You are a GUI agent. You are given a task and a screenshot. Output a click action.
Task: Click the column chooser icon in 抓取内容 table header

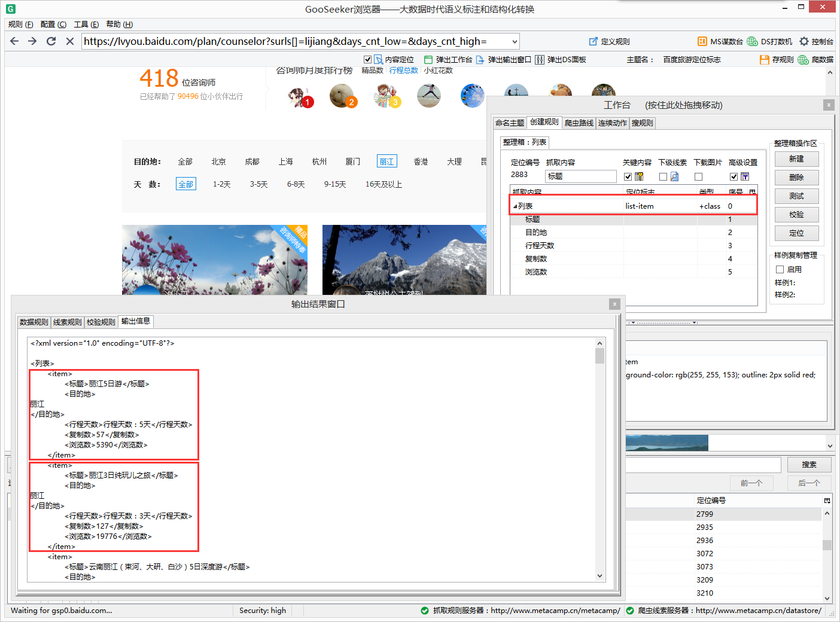coord(752,191)
